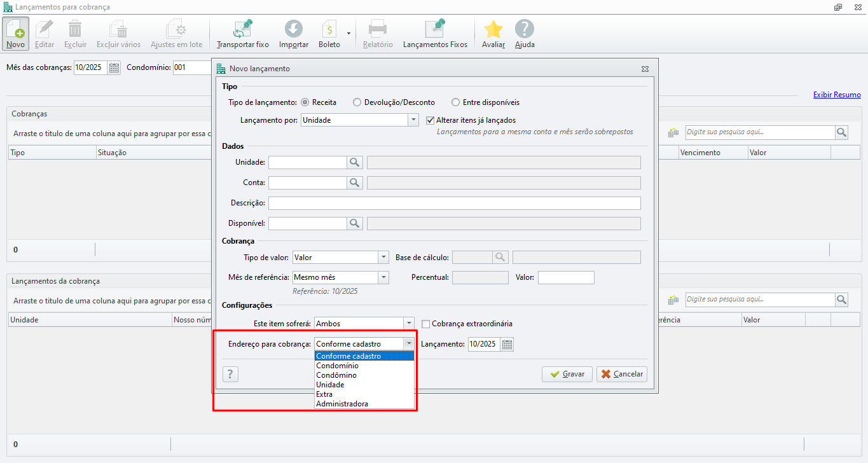Select the Devolução/Desconto radio button
Viewport: 868px width, 463px height.
click(357, 102)
